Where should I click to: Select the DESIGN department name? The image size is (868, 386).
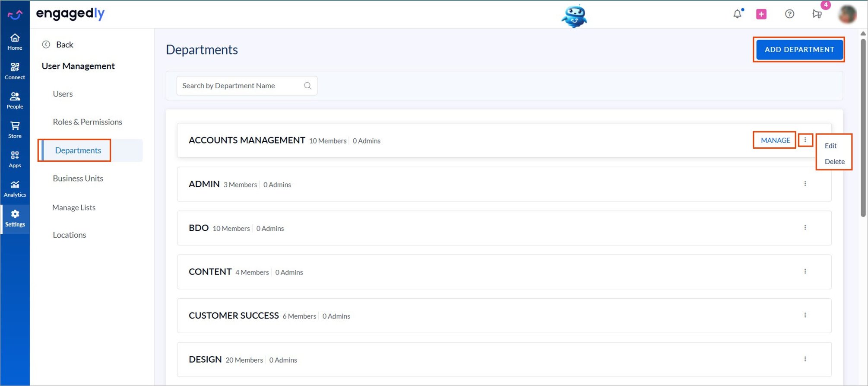coord(205,360)
